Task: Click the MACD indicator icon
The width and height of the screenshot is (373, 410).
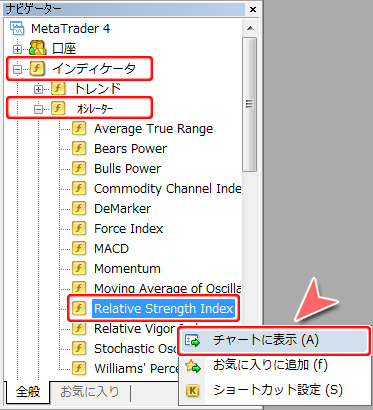Action: tap(79, 248)
